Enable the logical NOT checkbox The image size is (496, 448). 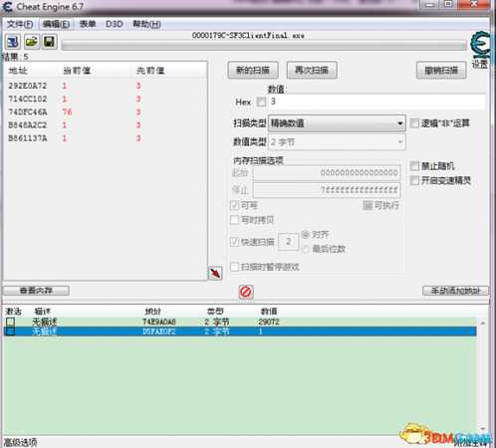pyautogui.click(x=414, y=123)
